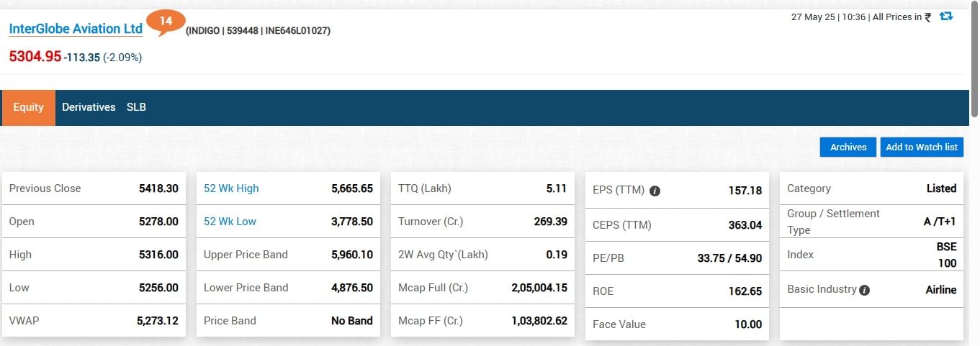
Task: Click the Basic Industry info icon
Action: [865, 290]
